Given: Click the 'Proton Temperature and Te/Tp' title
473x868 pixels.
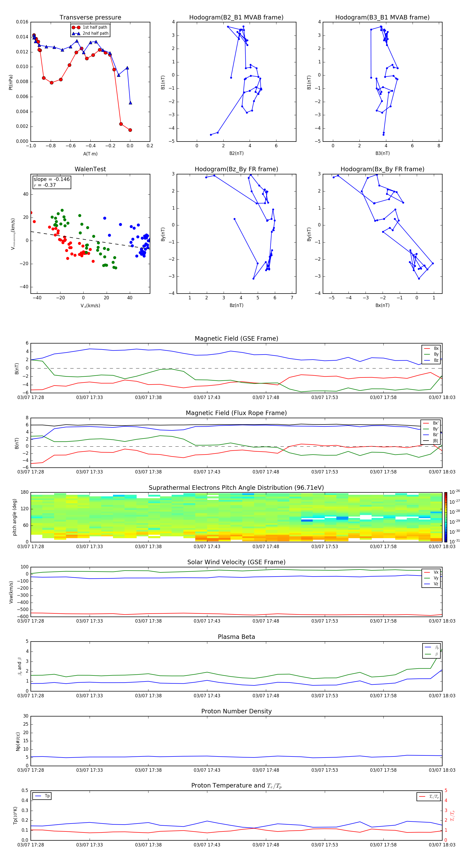Looking at the screenshot, I should (x=236, y=786).
